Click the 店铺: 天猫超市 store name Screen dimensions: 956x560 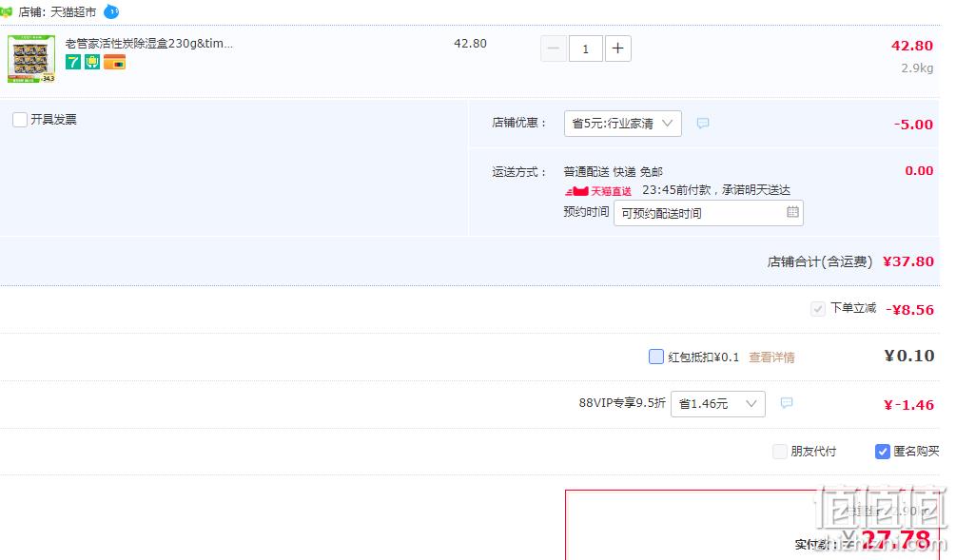pyautogui.click(x=57, y=12)
